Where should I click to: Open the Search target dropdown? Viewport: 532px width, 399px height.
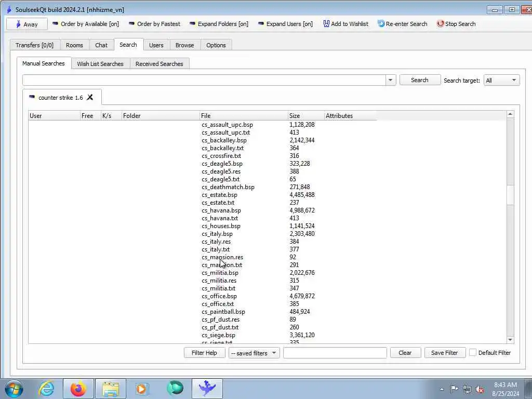[501, 81]
